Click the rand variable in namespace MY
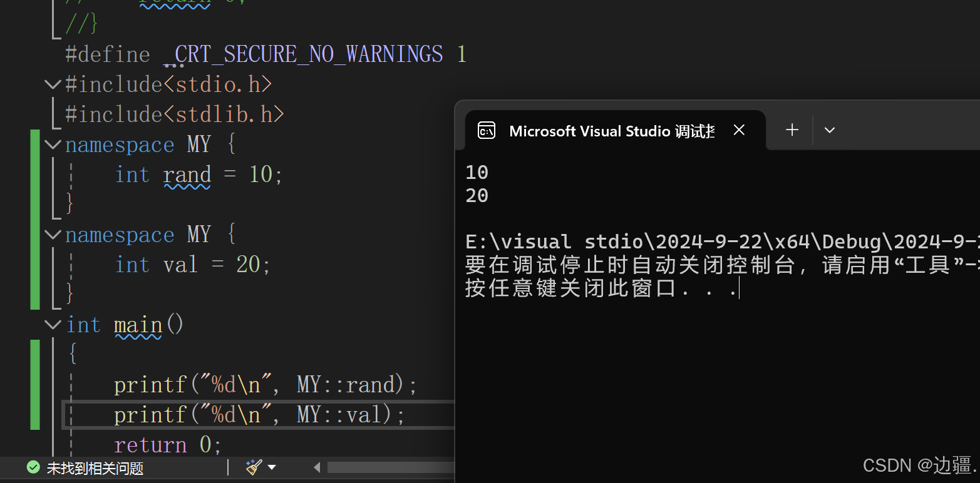 pos(187,175)
